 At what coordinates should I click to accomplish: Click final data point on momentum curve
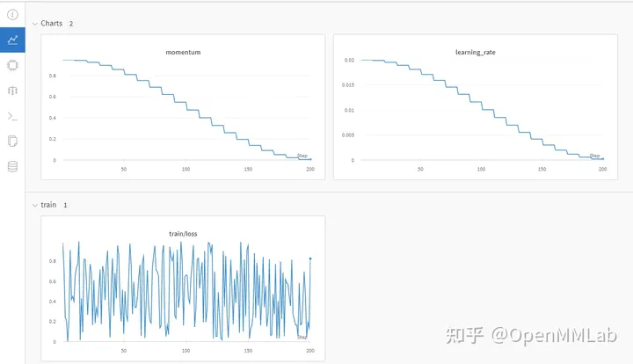pyautogui.click(x=310, y=159)
